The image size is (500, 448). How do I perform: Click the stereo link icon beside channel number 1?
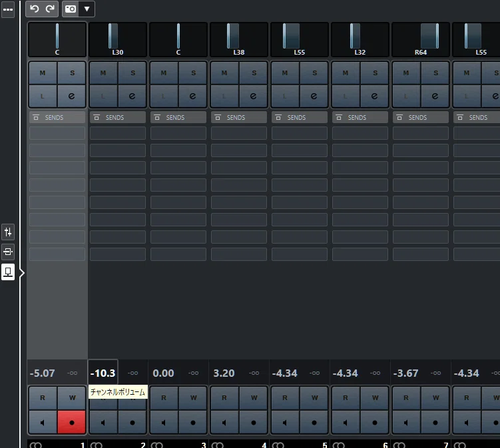[35, 445]
